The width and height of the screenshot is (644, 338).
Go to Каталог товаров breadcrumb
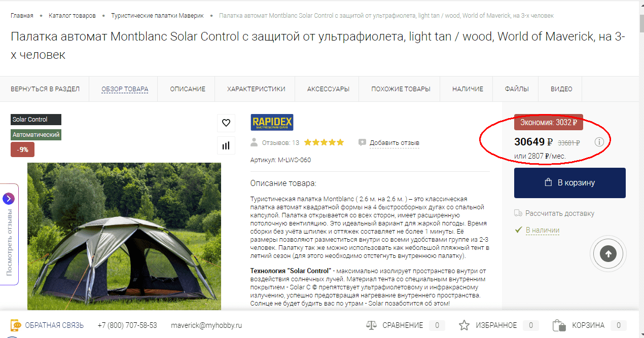point(72,16)
